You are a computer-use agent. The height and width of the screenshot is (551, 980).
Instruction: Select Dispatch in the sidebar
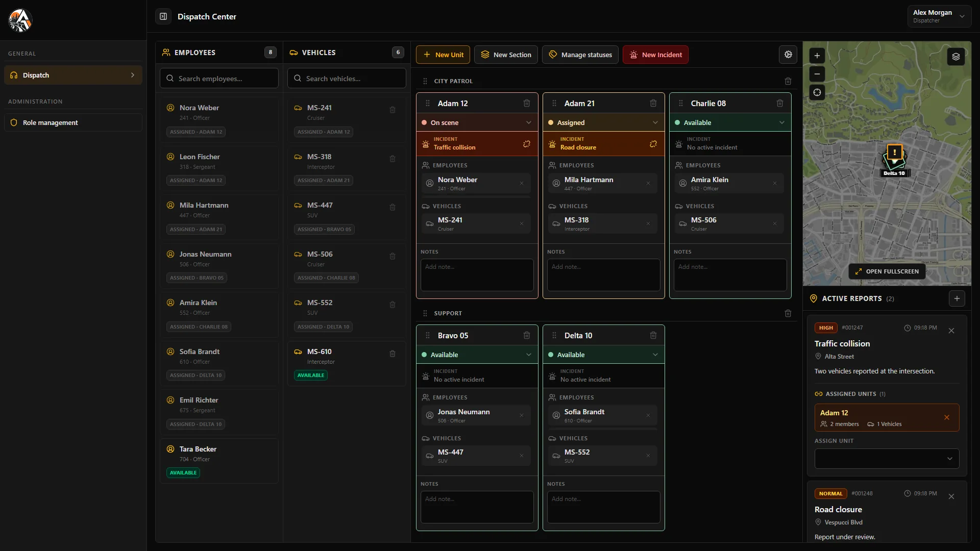pos(73,75)
